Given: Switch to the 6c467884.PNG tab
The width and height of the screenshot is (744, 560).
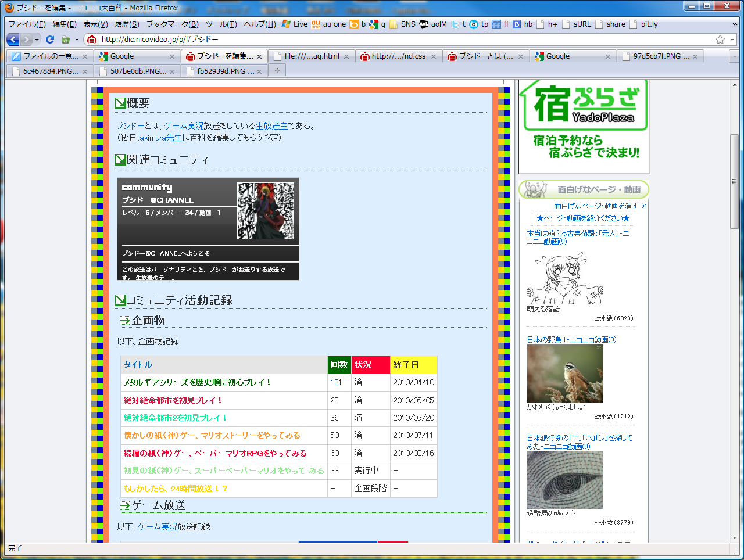Looking at the screenshot, I should coord(49,71).
